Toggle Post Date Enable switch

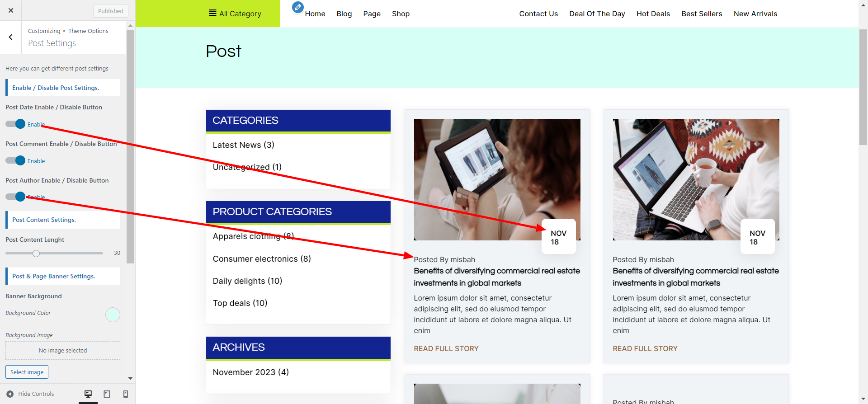[x=16, y=124]
